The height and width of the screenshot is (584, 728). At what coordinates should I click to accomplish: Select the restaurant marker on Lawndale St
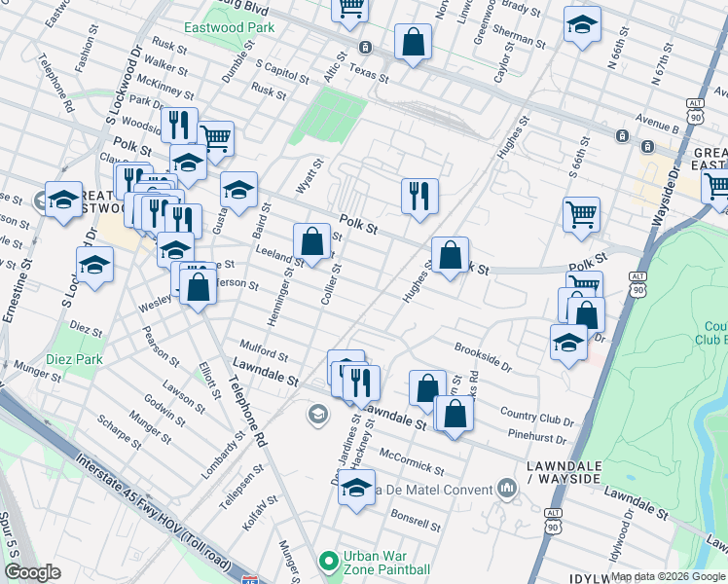[x=361, y=384]
